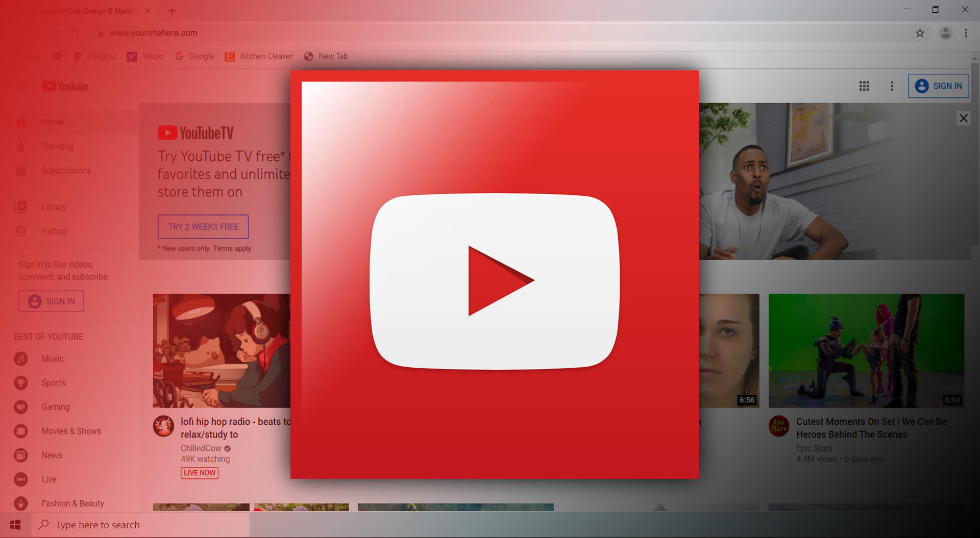This screenshot has width=980, height=538.
Task: Click the YouTube logo in the header
Action: (x=65, y=86)
